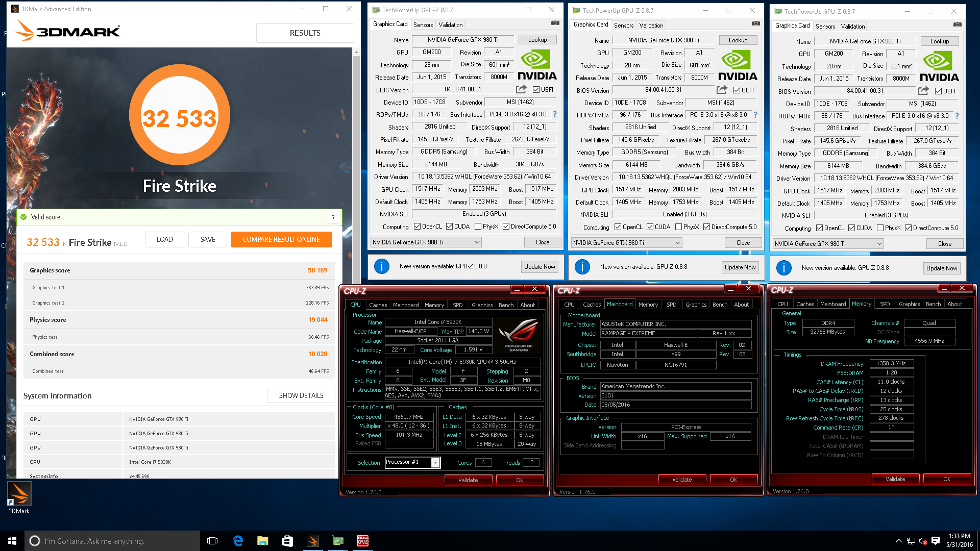Toggle CUDA checkbox in first GPU-Z

[449, 227]
